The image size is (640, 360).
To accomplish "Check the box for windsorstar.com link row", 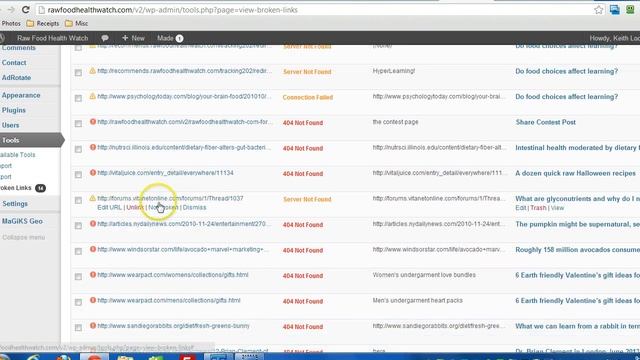I will coord(78,251).
